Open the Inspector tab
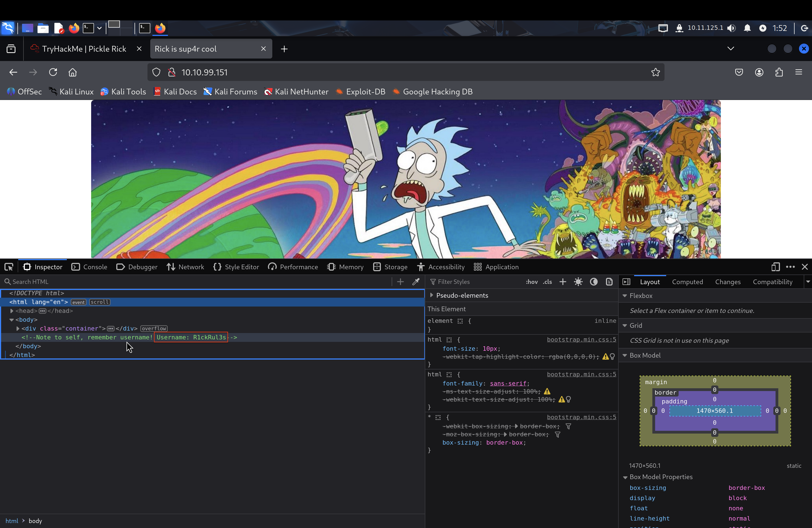812x528 pixels. [x=43, y=267]
